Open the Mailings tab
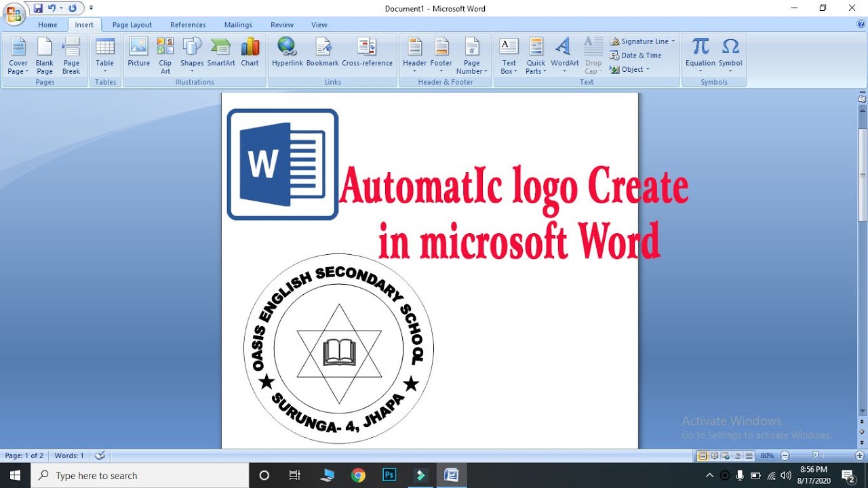Image resolution: width=868 pixels, height=488 pixels. coord(238,25)
